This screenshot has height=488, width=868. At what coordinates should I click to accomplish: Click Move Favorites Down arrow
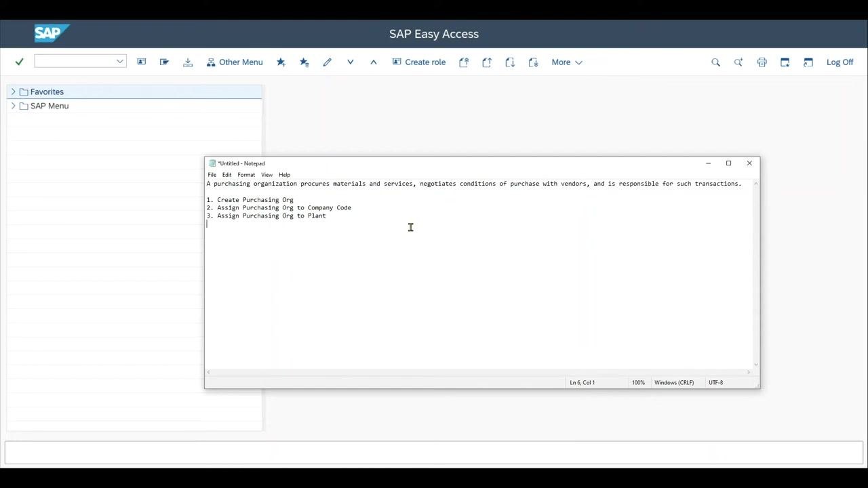coord(351,62)
